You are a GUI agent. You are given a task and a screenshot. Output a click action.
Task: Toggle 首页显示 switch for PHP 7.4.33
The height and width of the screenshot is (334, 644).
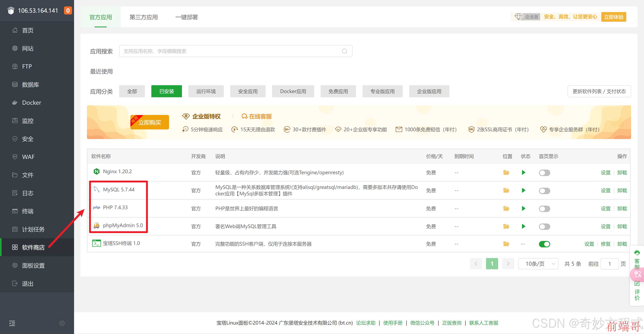(544, 209)
